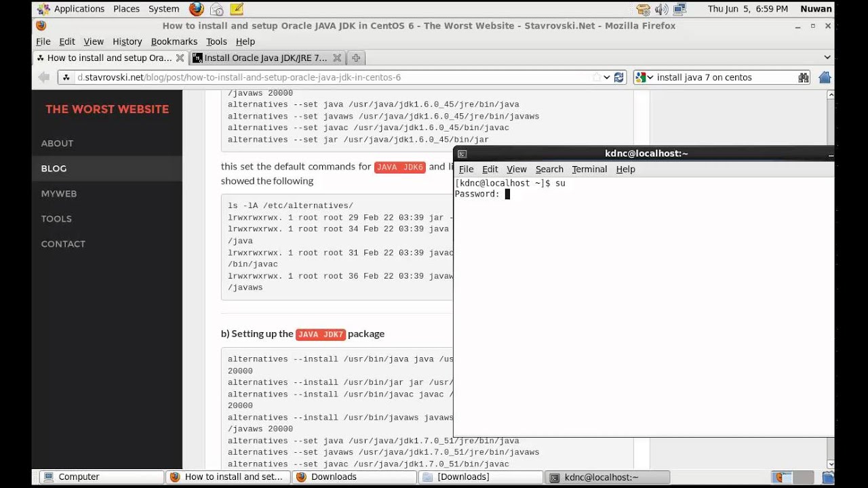
Task: Switch to 'How to install and set...' taskbar button
Action: [228, 477]
